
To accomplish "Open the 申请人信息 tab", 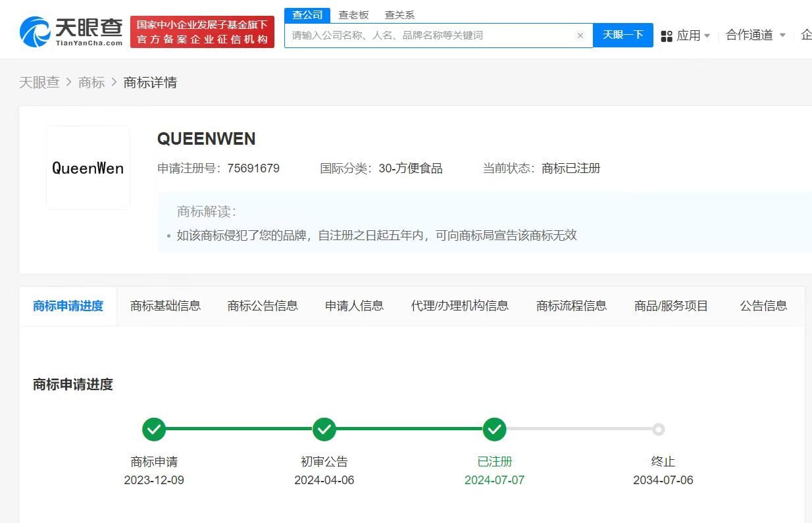I will 354,305.
